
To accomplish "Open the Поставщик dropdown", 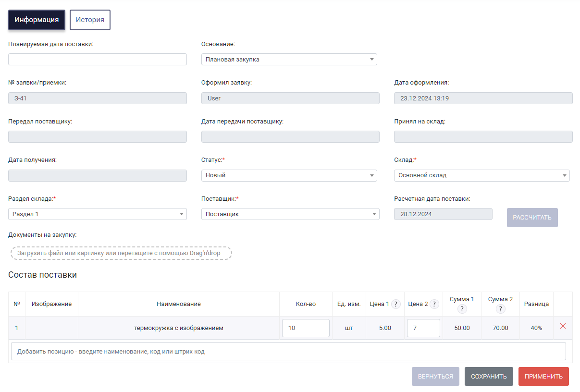I will [x=290, y=214].
